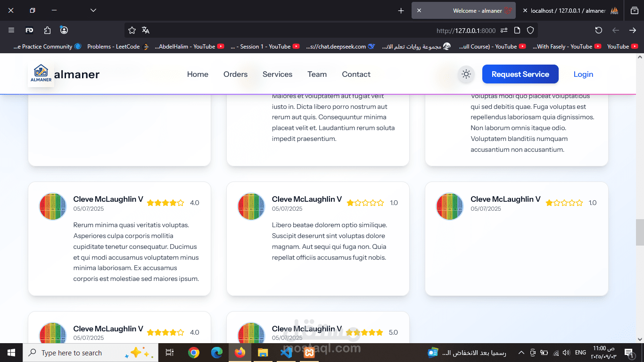Reload the page using the refresh icon
The image size is (644, 362).
(x=599, y=30)
